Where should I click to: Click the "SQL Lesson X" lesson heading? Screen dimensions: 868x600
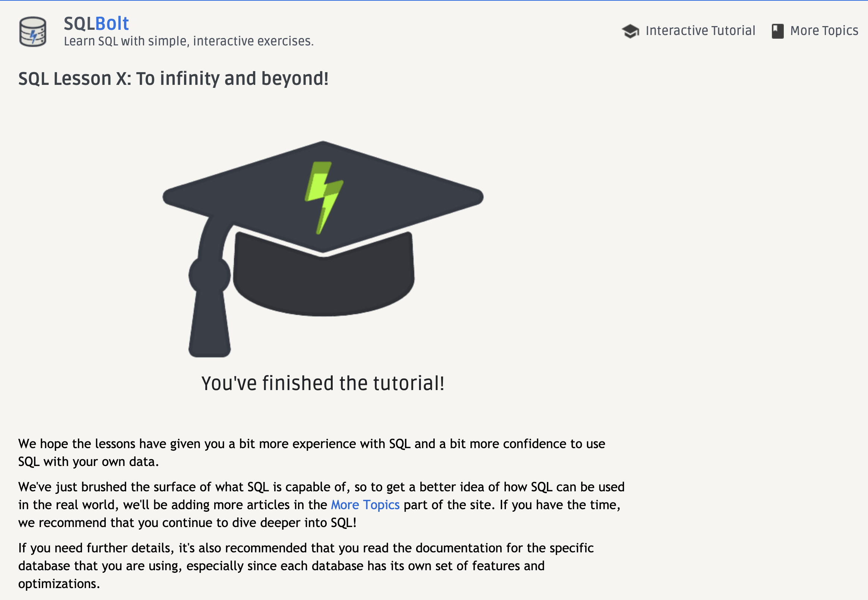coord(174,79)
